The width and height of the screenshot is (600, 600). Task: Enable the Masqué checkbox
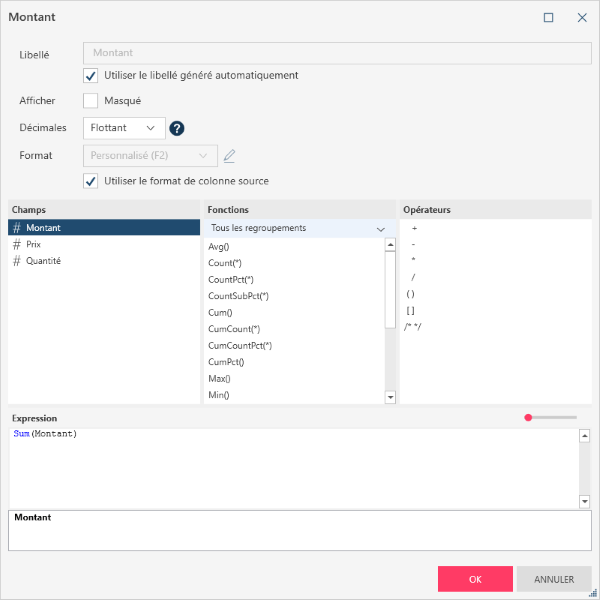tap(91, 101)
